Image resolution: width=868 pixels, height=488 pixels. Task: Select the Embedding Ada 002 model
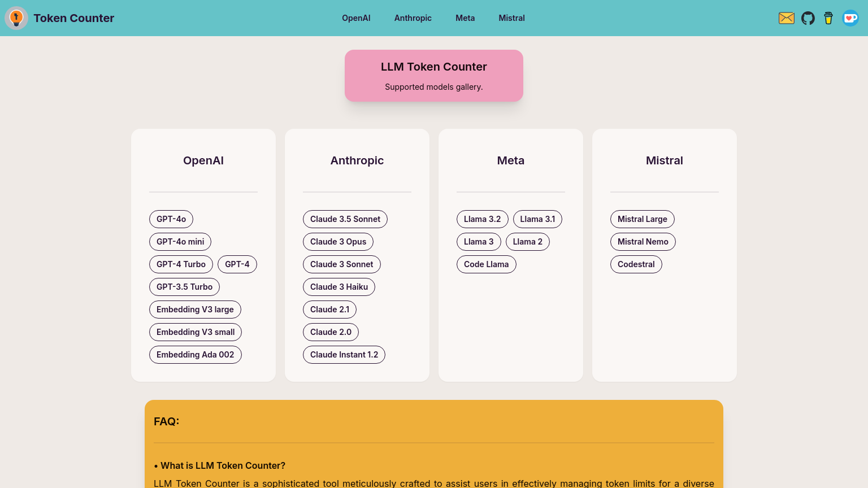click(196, 355)
